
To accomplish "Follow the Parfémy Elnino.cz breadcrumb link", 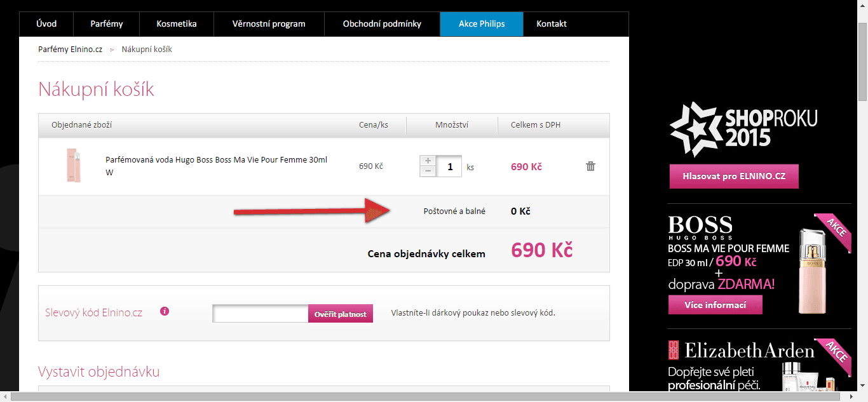I will (x=70, y=49).
